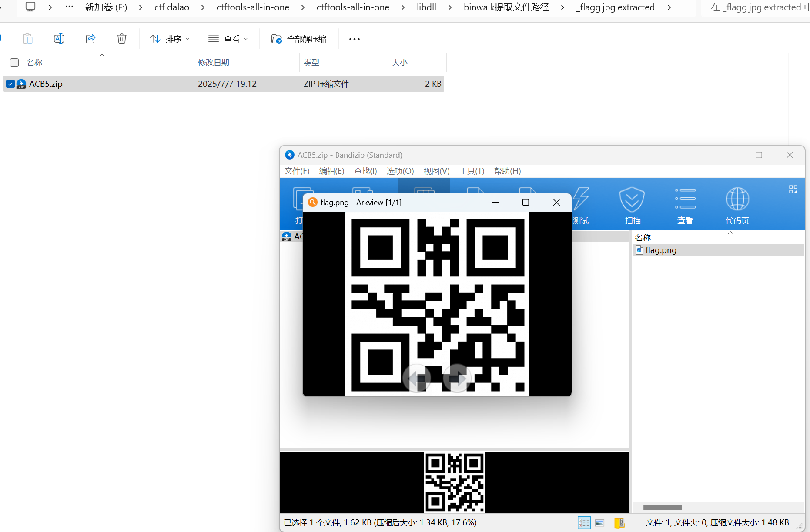Go to binwalk提取文件路径 in breadcrumb
This screenshot has width=810, height=532.
point(506,7)
